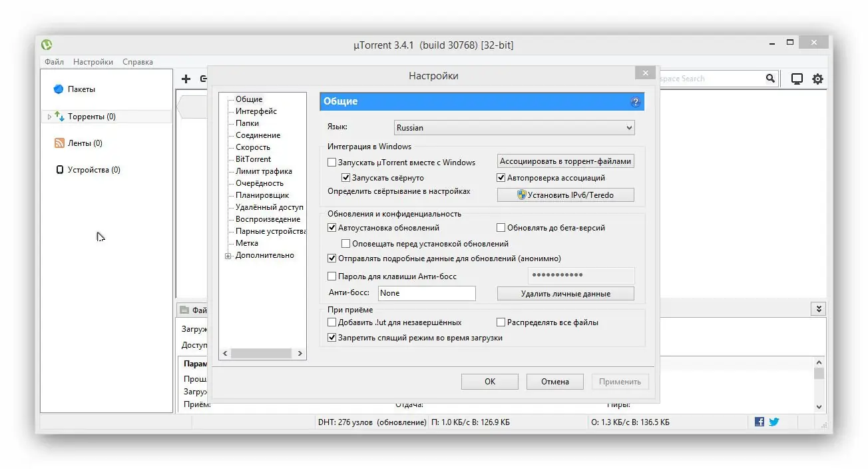Click Установить IPv6/Teredo button

coord(565,195)
